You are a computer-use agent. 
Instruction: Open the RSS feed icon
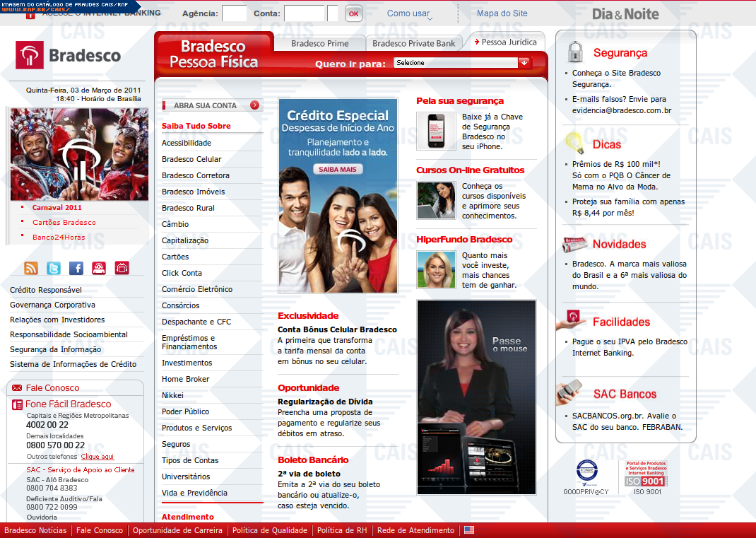coord(31,268)
